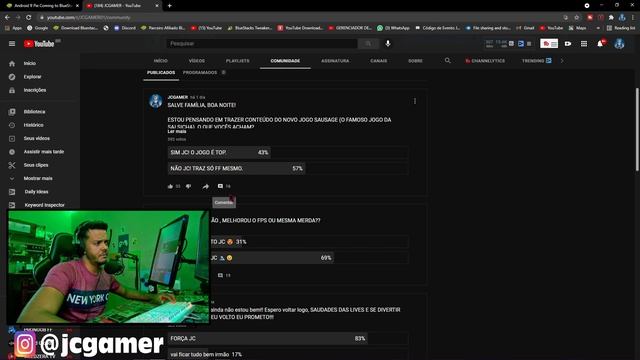Click the Pesquisar search field
Image resolution: width=640 pixels, height=360 pixels.
point(262,44)
